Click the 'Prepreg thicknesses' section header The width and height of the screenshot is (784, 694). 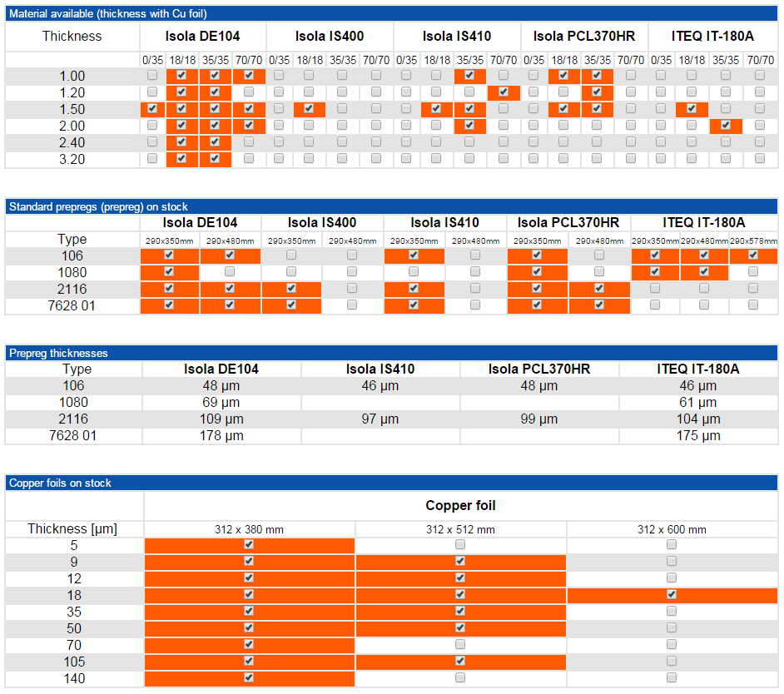[x=58, y=353]
